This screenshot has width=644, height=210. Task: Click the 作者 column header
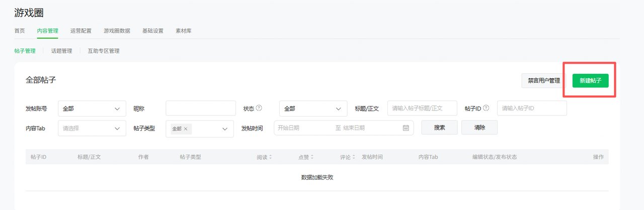coord(143,157)
